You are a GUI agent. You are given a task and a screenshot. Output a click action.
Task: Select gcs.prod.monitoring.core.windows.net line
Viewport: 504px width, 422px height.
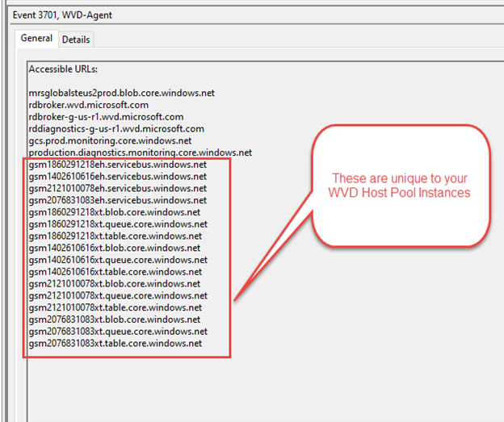coord(110,140)
